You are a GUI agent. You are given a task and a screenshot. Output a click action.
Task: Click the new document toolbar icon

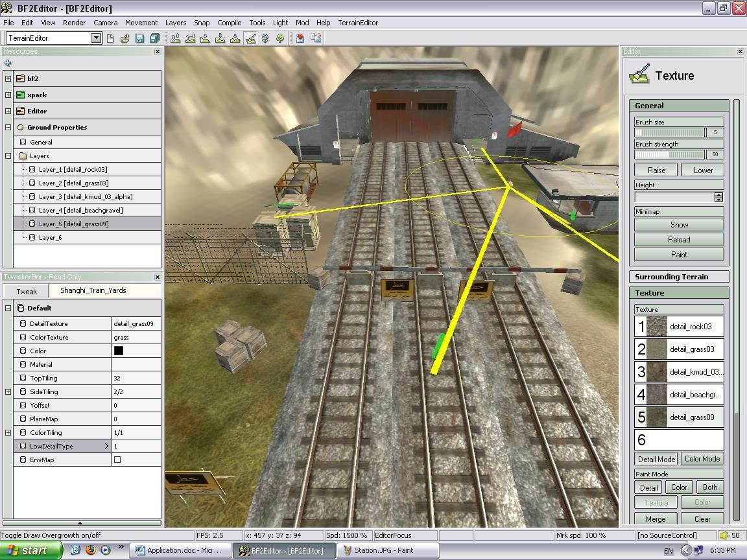coord(110,38)
